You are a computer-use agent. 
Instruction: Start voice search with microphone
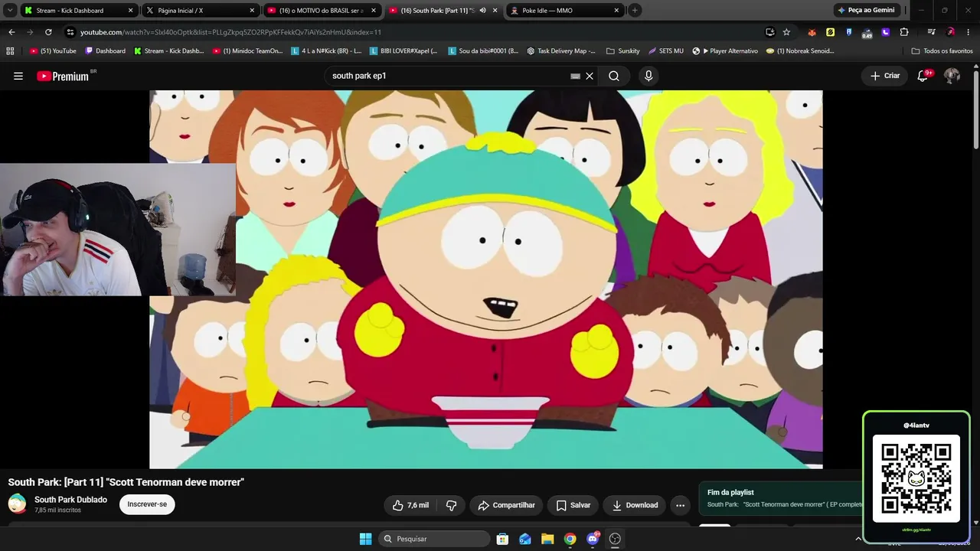point(648,76)
